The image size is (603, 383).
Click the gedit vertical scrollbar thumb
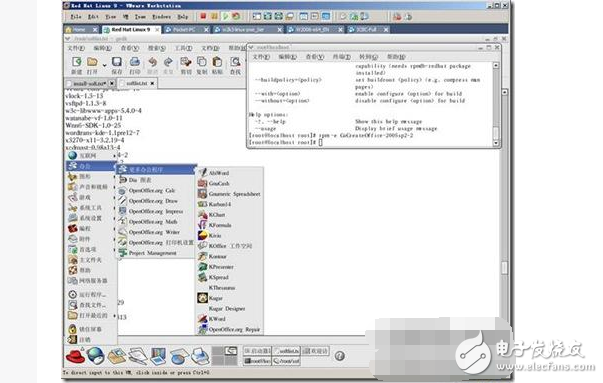504,268
